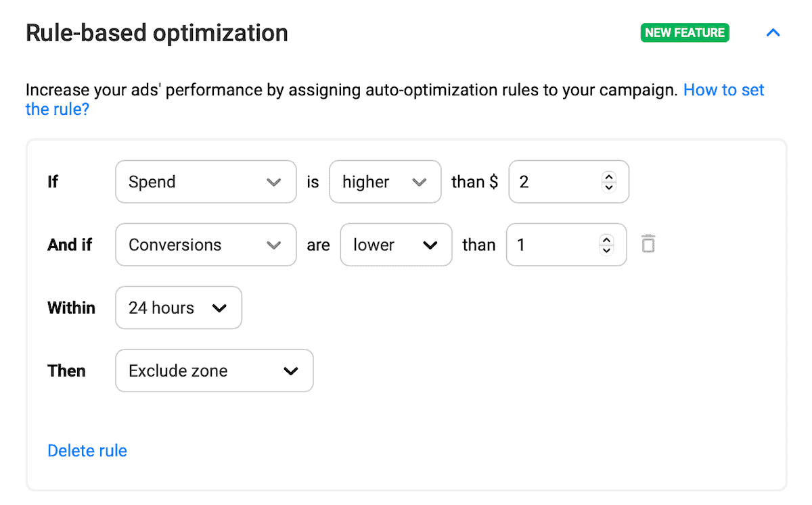The height and width of the screenshot is (505, 812).
Task: Click the up arrow on the Conversions value stepper
Action: pos(606,239)
